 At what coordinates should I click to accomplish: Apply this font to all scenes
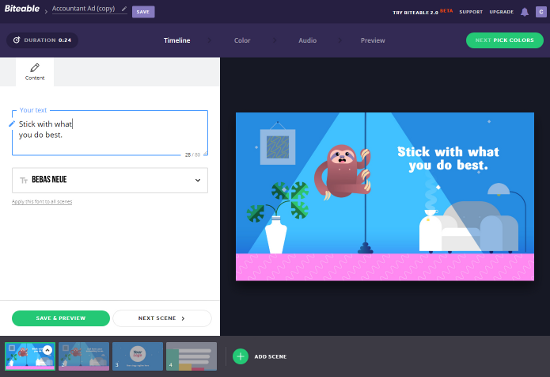click(42, 202)
